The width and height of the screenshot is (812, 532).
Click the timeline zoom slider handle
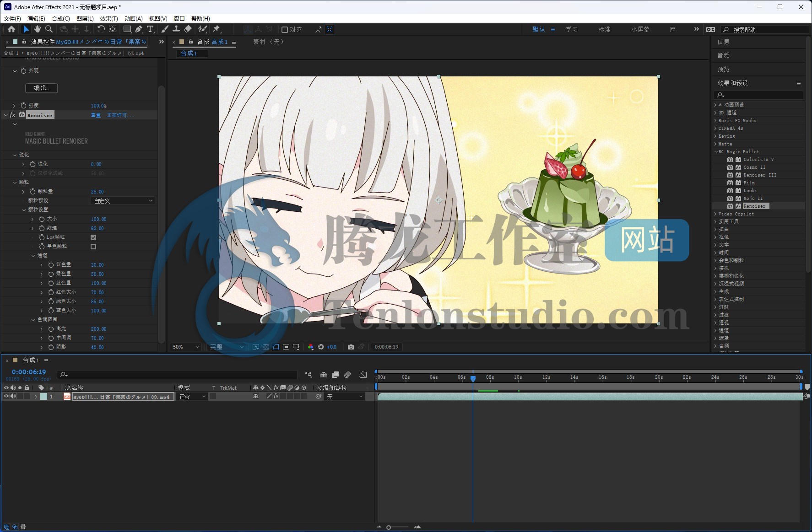pyautogui.click(x=389, y=527)
